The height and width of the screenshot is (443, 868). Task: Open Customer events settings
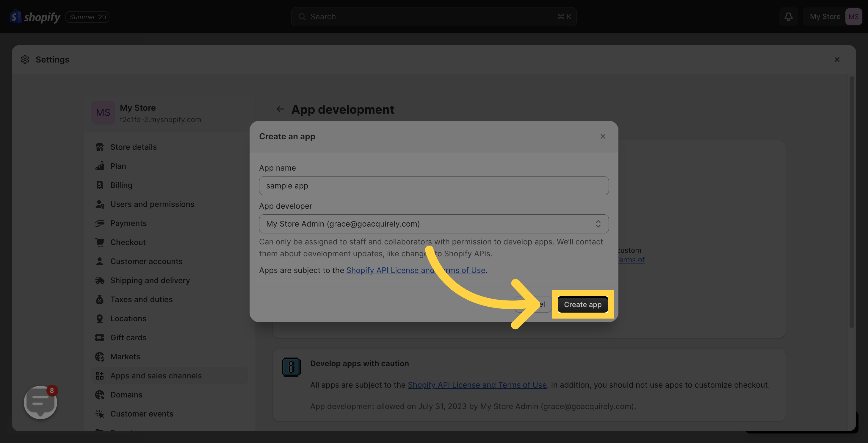pyautogui.click(x=170, y=414)
